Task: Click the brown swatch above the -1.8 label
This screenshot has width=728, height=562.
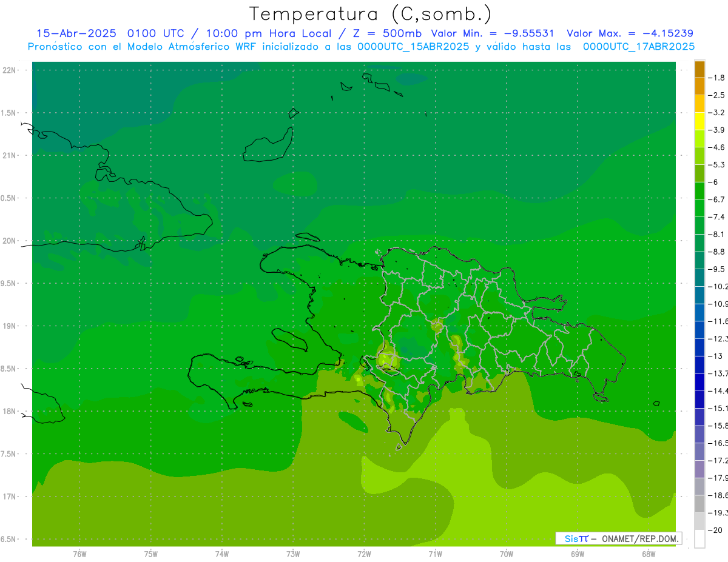Action: 699,69
